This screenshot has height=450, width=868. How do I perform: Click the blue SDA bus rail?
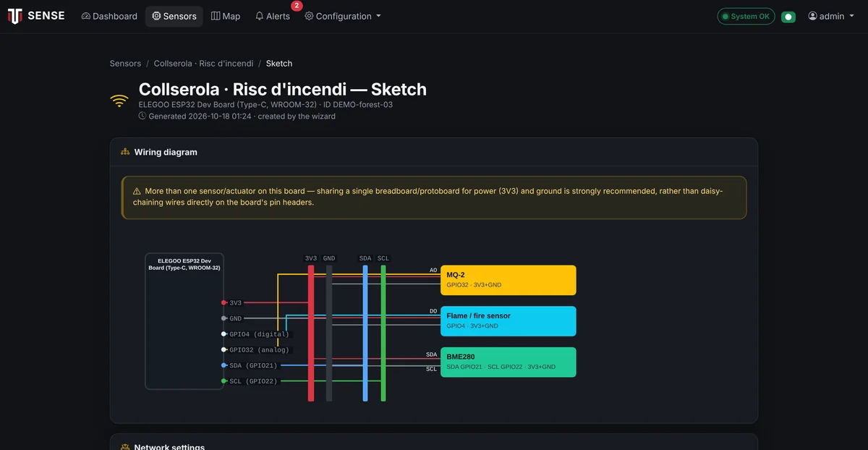[x=365, y=333]
